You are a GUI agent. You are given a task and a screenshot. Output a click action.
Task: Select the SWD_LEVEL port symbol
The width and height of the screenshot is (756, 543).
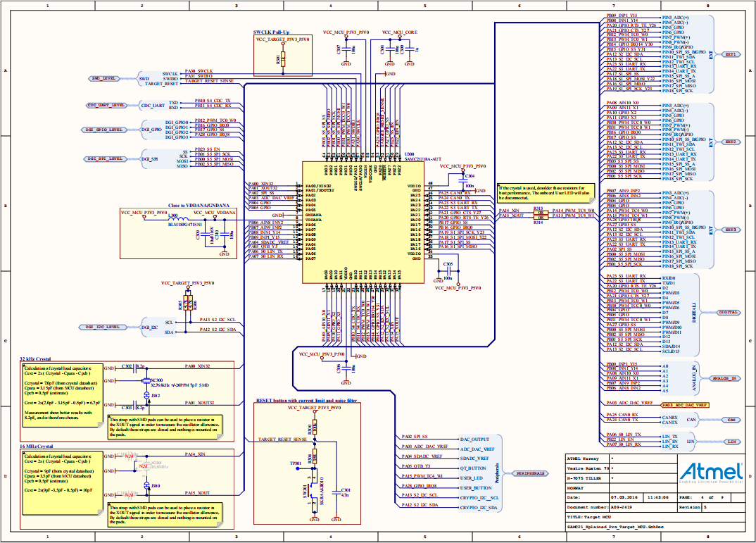click(x=103, y=79)
